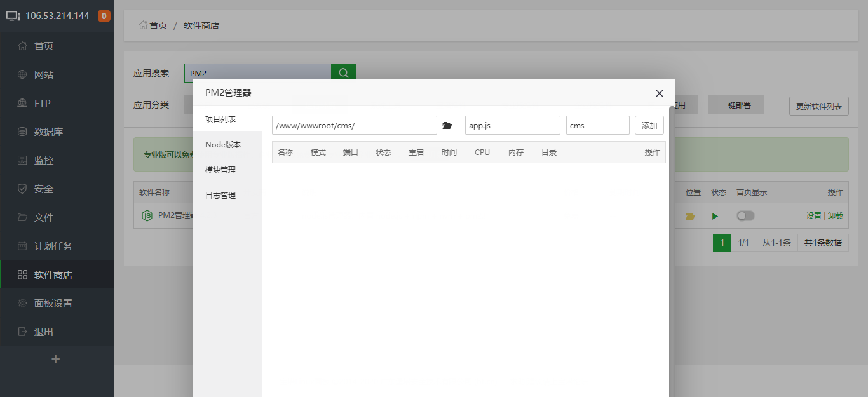Click the PM2 app search input

click(258, 73)
